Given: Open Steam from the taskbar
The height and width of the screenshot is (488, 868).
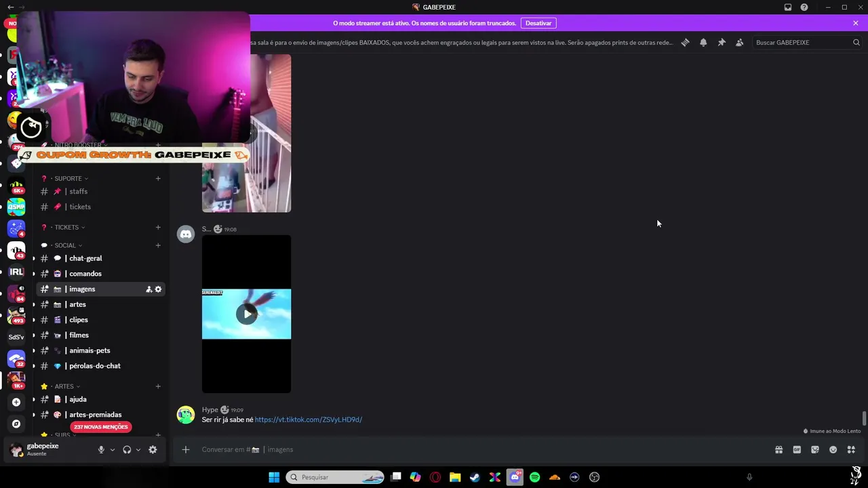Looking at the screenshot, I should click(475, 477).
